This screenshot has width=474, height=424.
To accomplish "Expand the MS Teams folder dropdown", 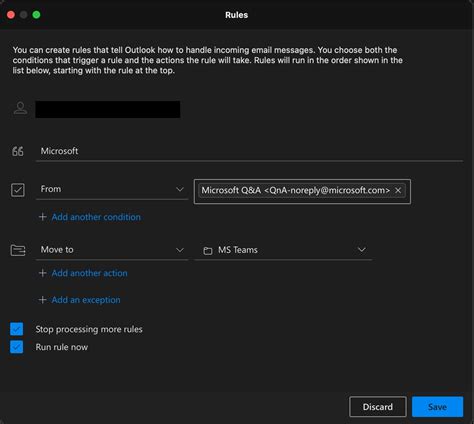I will click(x=283, y=250).
